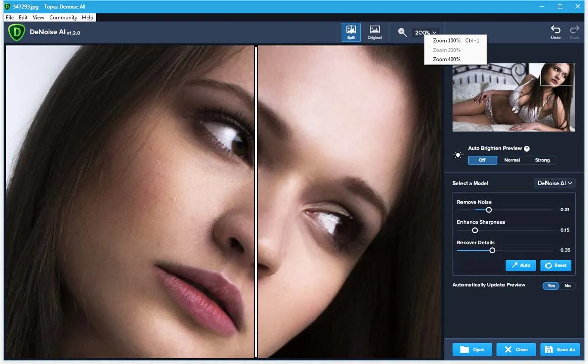Switch to Original view icon

(x=374, y=32)
